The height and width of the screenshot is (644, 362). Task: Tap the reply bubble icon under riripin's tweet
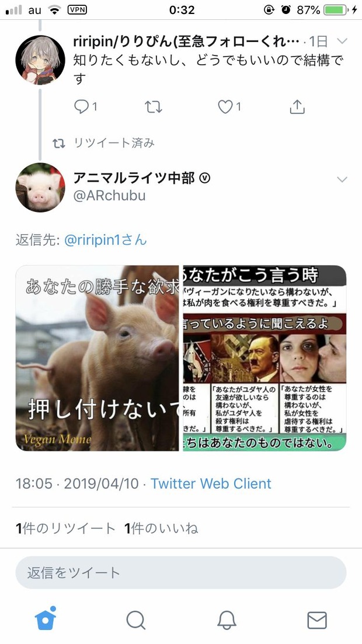tap(81, 107)
